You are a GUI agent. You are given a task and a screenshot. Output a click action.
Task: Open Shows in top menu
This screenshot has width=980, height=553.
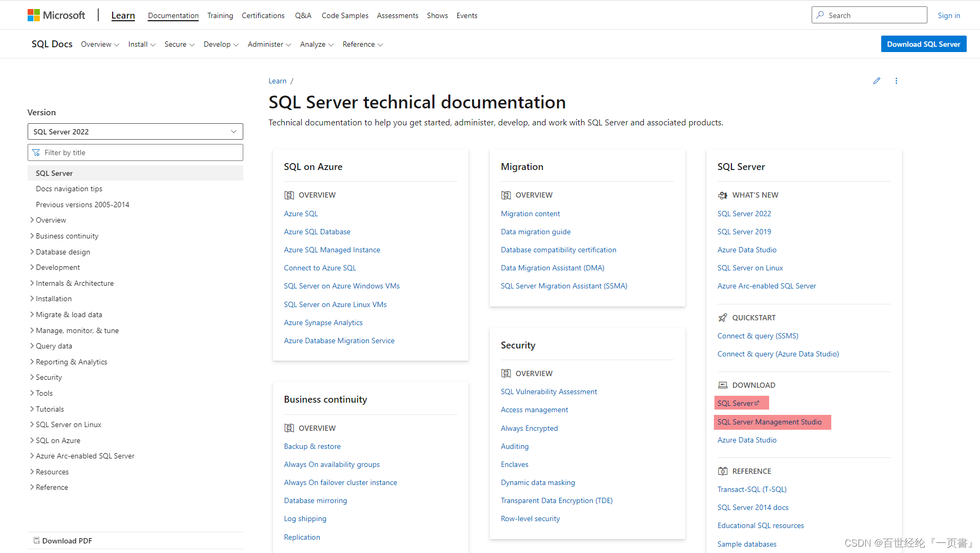[x=437, y=15]
